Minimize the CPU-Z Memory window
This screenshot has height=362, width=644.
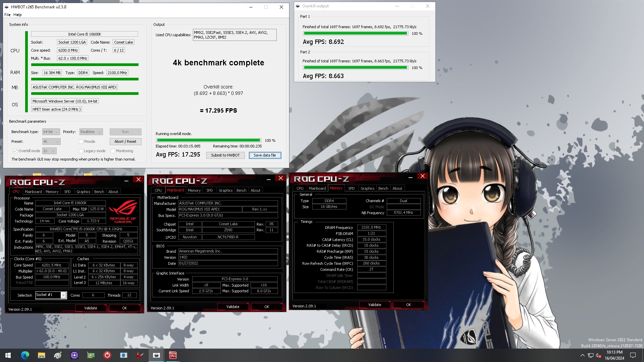tap(410, 177)
